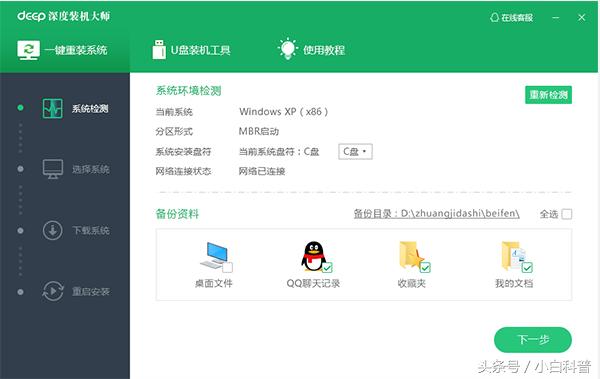The height and width of the screenshot is (379, 600).
Task: Click the favorites folder star icon
Action: tap(411, 255)
